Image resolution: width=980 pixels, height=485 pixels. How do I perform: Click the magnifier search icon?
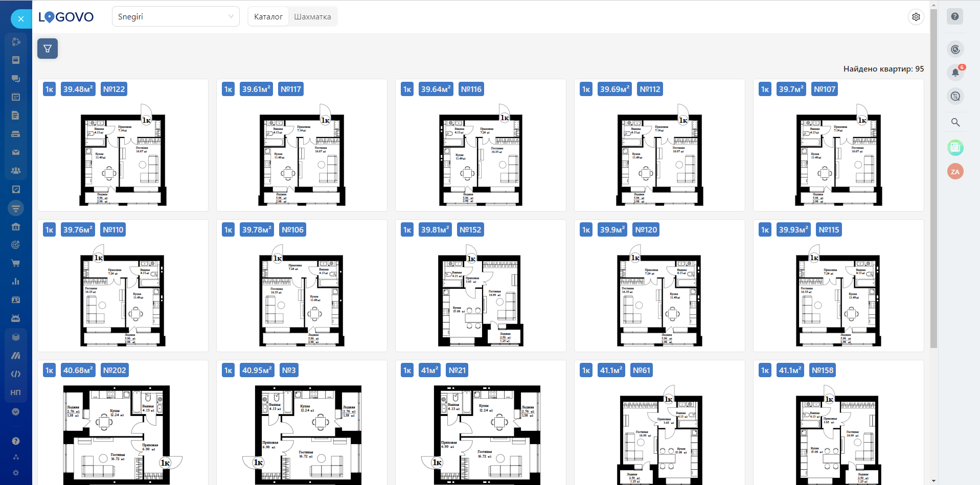[955, 122]
